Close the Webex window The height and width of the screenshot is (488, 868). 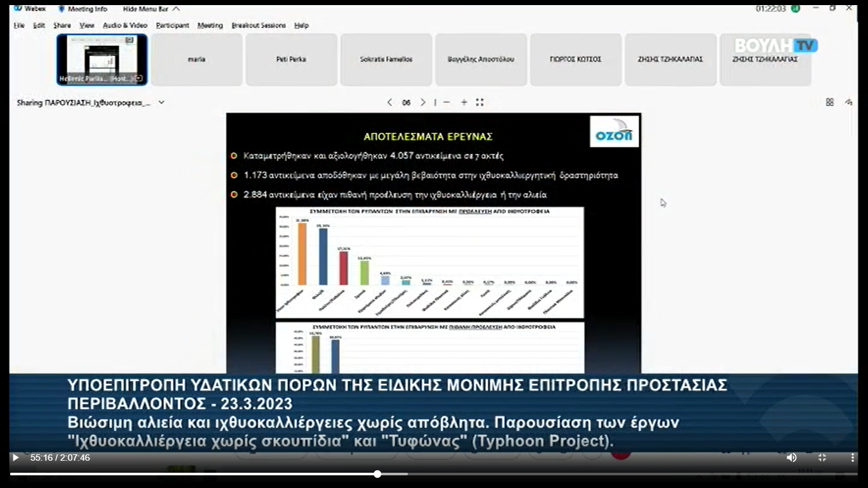point(849,8)
